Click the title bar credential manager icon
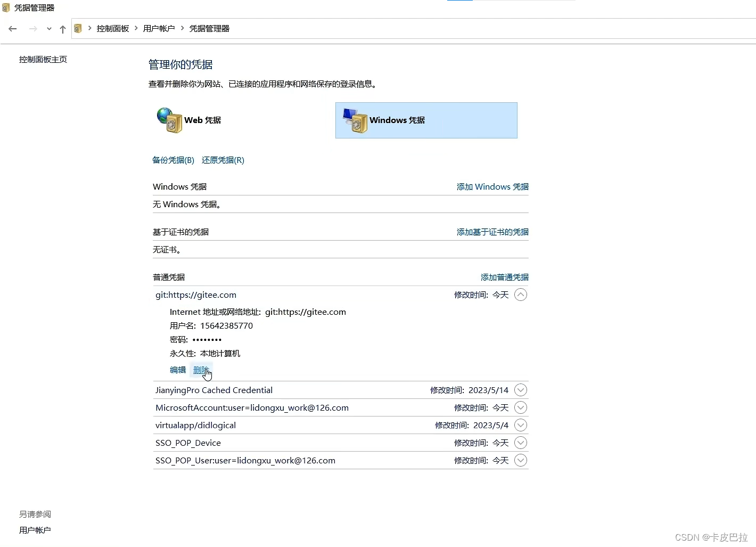Screen dimensions: 756x547 [6, 7]
